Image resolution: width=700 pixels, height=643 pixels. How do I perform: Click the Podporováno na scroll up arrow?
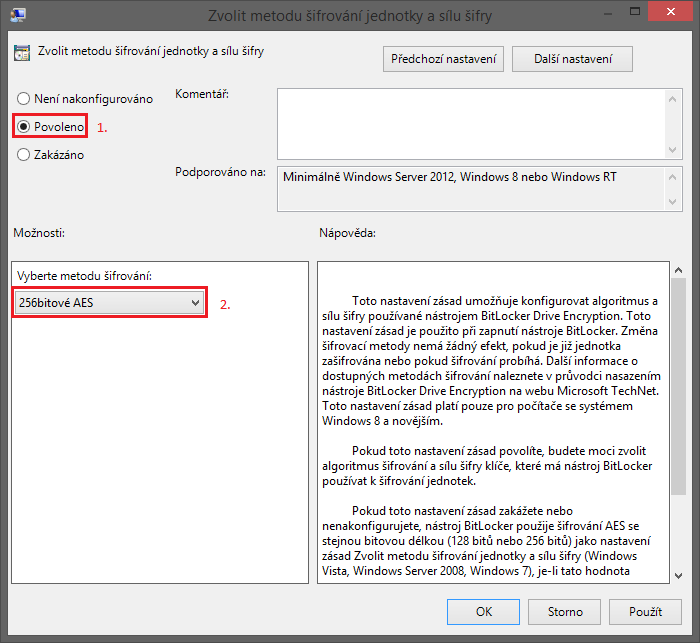(673, 177)
